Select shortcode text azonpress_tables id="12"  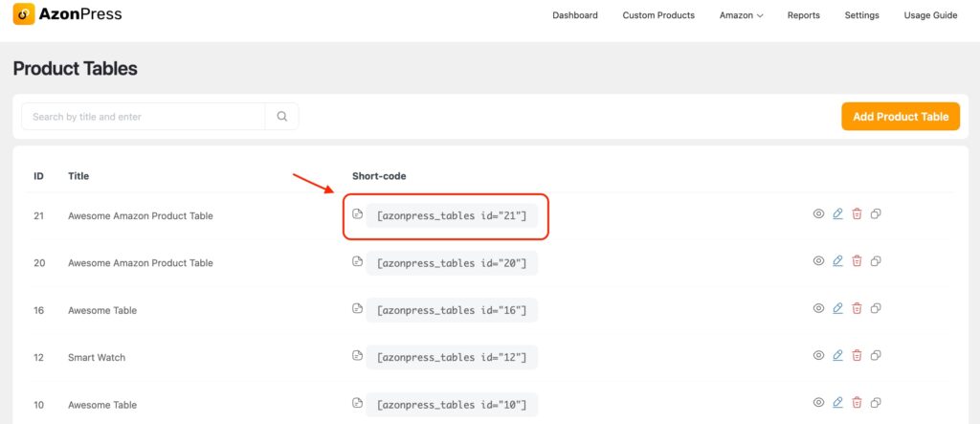tap(452, 357)
